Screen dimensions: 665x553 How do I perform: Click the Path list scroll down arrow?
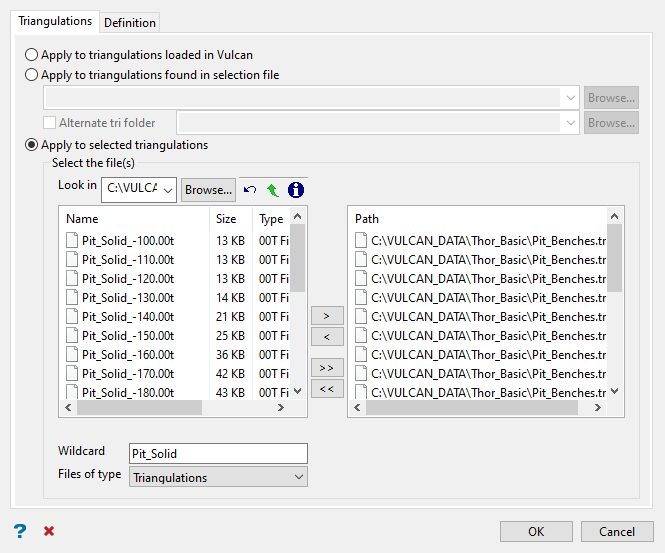[x=614, y=391]
